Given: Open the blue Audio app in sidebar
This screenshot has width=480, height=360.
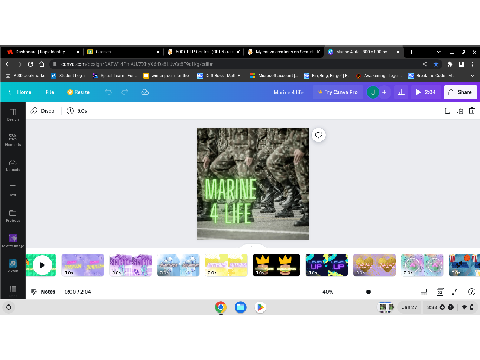Looking at the screenshot, I should [x=13, y=266].
